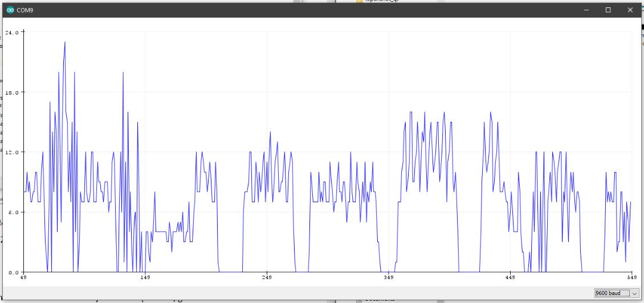This screenshot has width=644, height=303.
Task: Click the 24.0 y-axis label
Action: pos(11,32)
